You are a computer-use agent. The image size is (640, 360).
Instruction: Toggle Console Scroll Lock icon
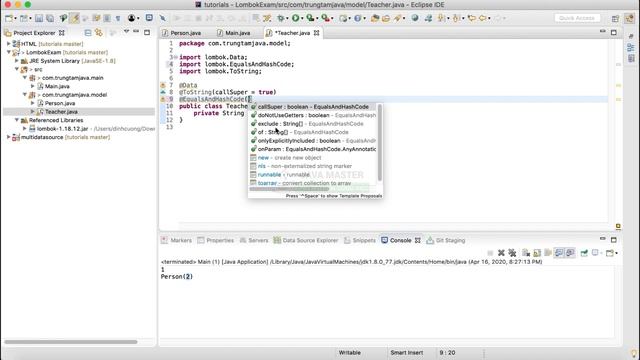(x=537, y=253)
